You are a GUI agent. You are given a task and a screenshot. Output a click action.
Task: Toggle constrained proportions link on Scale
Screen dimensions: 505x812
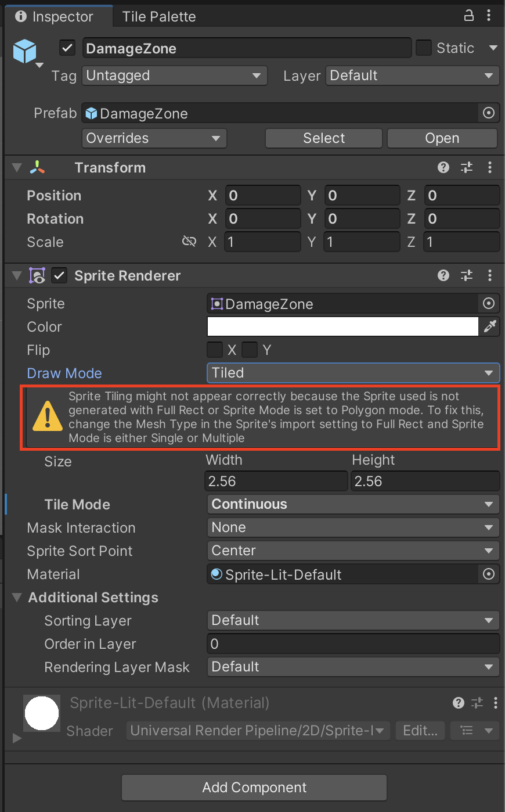click(x=189, y=242)
